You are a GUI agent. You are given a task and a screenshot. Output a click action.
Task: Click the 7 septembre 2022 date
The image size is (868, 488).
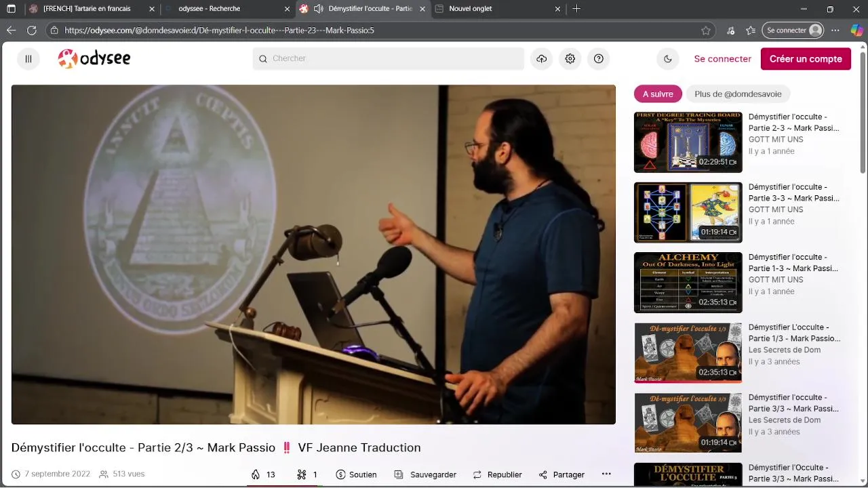(51, 474)
